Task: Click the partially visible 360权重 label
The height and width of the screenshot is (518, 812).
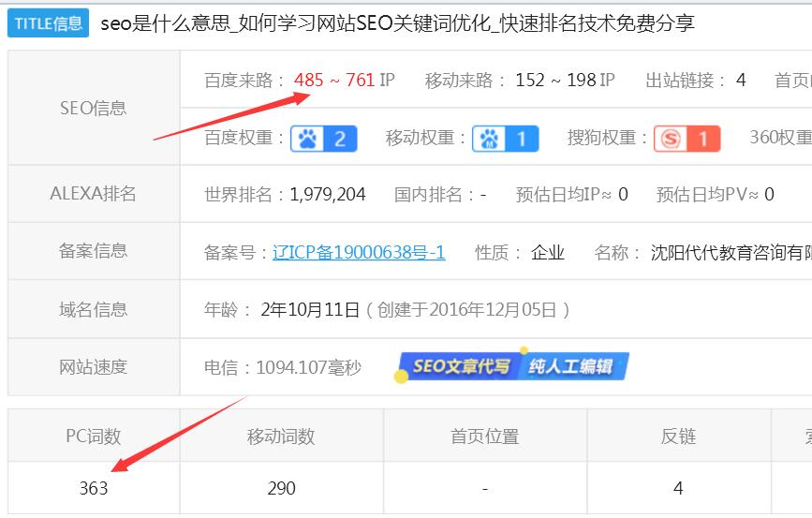Action: [x=780, y=138]
